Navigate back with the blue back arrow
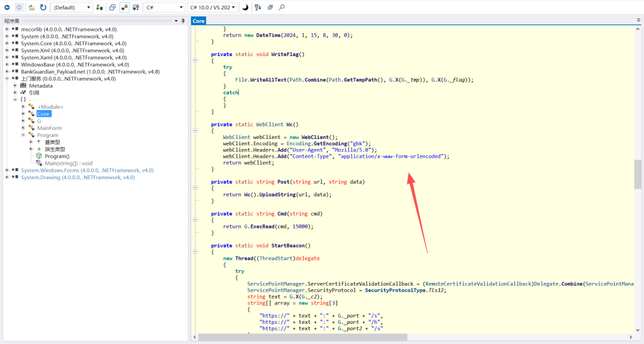 [x=7, y=8]
